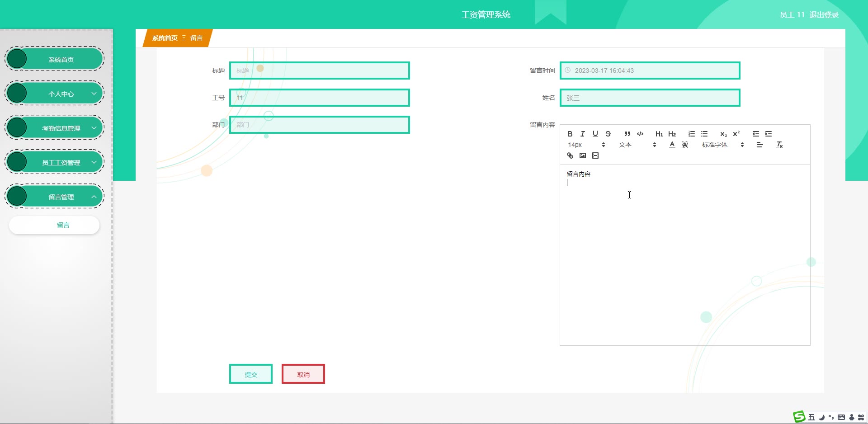Viewport: 868px width, 424px height.
Task: Insert an image into the message
Action: tap(582, 155)
